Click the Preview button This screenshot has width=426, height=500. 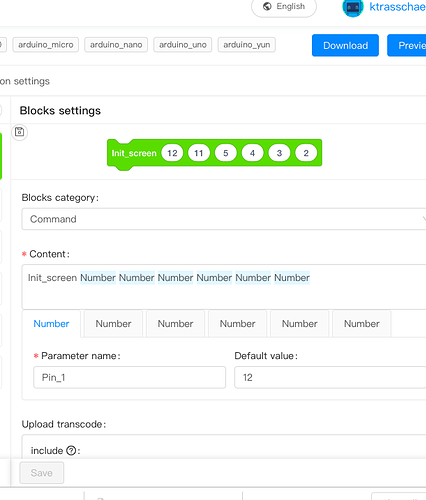point(407,45)
